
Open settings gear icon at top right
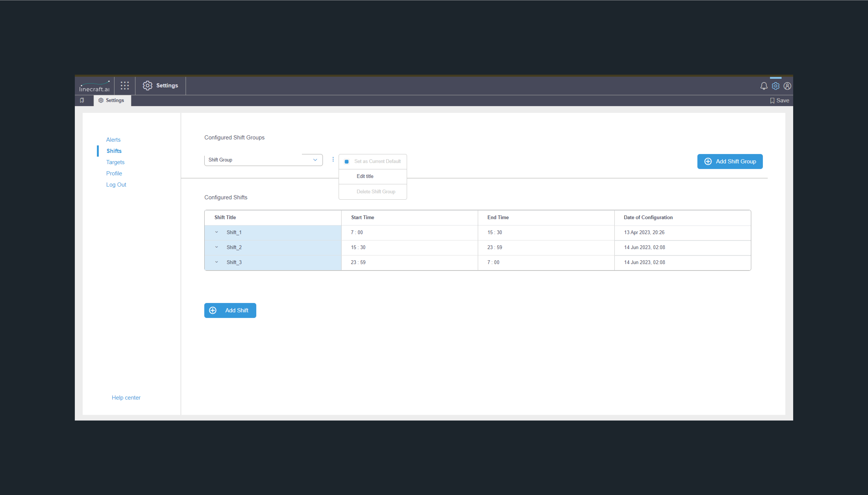pos(776,86)
